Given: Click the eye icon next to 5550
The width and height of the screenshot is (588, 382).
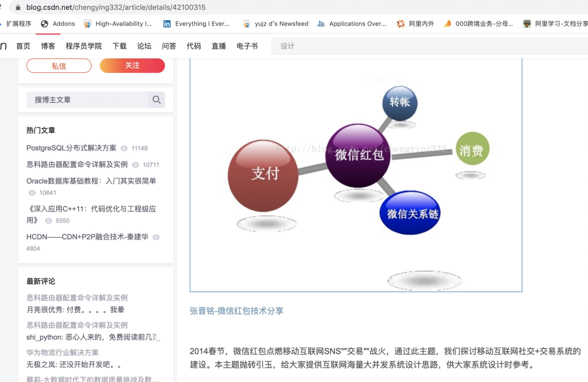Looking at the screenshot, I should pyautogui.click(x=48, y=221).
